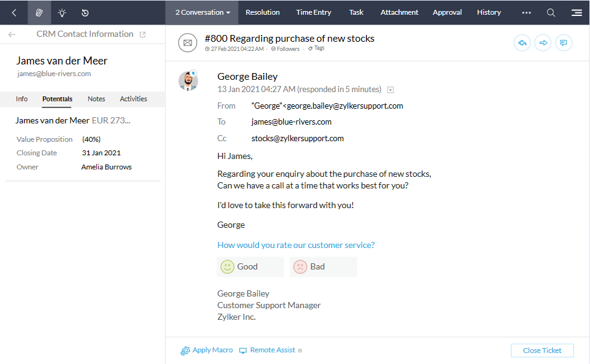Open the hamburger menu icon
590x364 pixels.
pos(576,12)
